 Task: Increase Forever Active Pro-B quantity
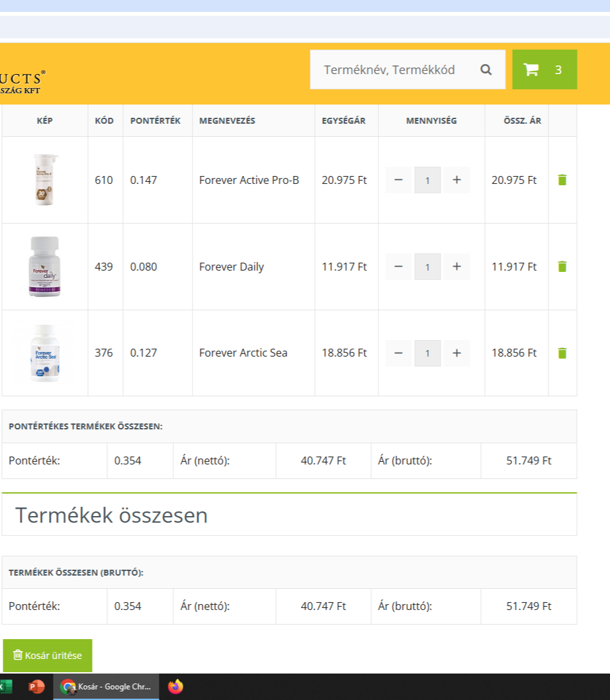457,180
